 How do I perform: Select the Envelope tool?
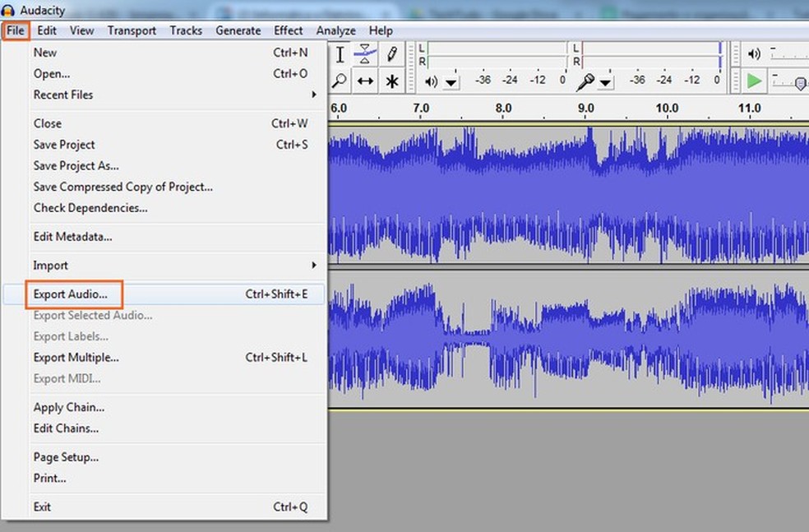(x=366, y=55)
